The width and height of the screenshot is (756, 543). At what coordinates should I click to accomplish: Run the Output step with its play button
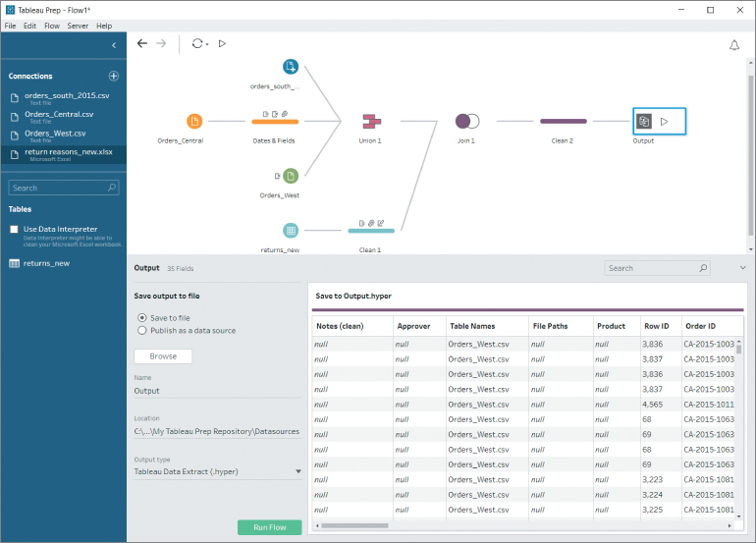pyautogui.click(x=665, y=122)
